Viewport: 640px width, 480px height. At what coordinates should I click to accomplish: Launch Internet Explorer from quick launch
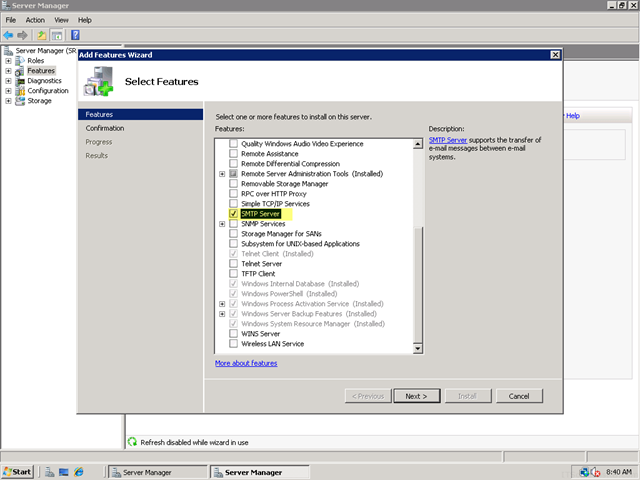tap(78, 472)
